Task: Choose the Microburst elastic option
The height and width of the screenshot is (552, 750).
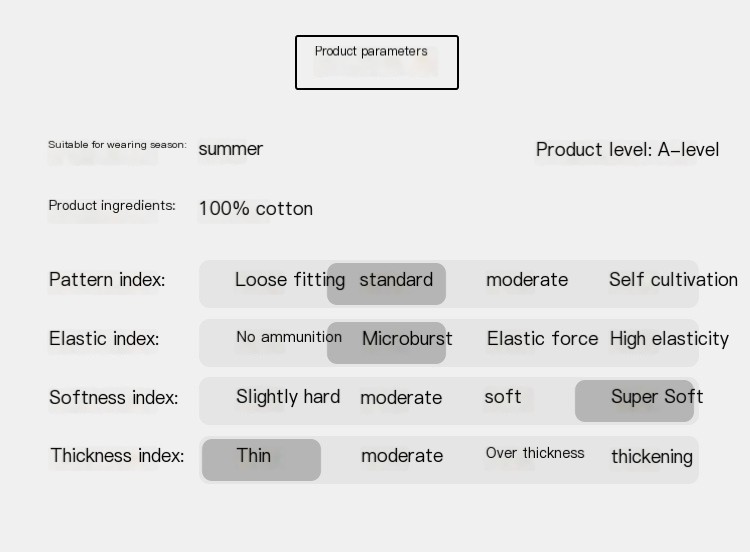Action: (x=406, y=339)
